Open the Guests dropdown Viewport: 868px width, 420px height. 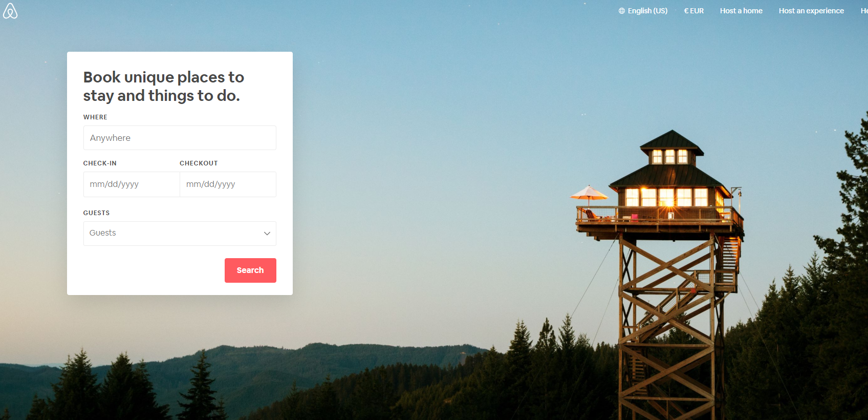180,234
